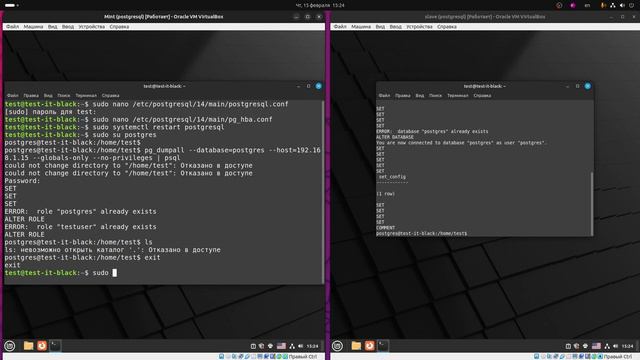640x360 pixels.
Task: Click Activities button in host top-left corner
Action: coord(12,5)
